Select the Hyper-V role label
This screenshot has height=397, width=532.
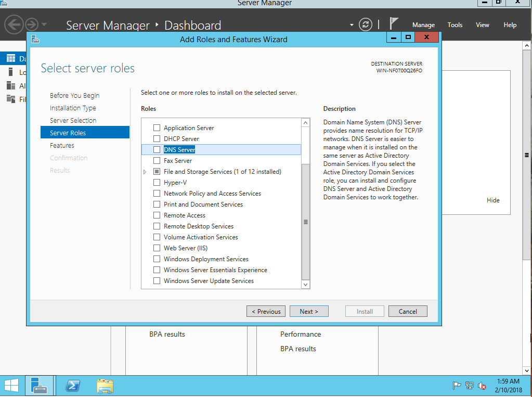coord(175,182)
